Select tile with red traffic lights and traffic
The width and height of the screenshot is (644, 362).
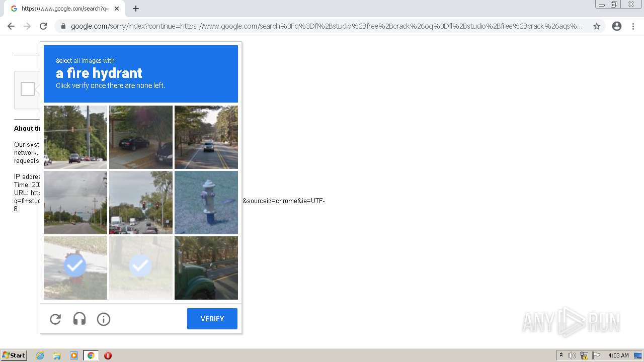[x=141, y=203]
